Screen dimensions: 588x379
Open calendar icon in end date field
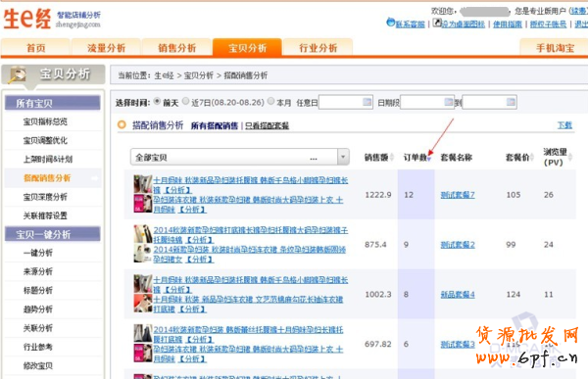(511, 102)
